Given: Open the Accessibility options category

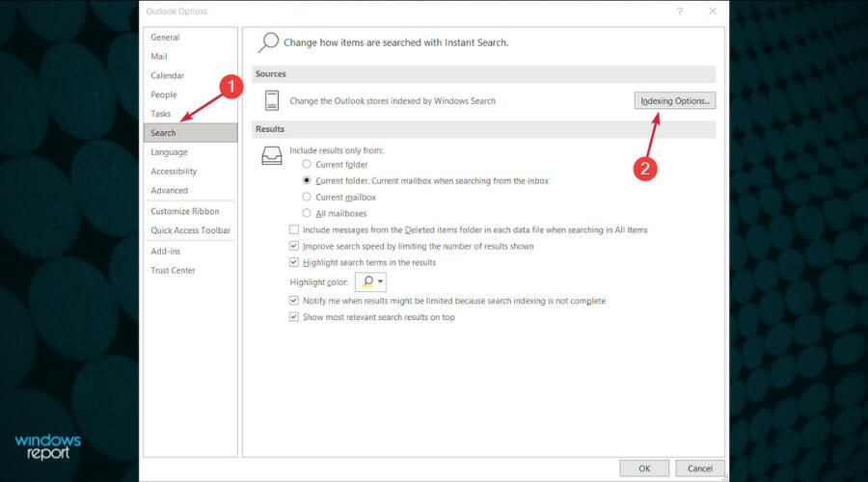Looking at the screenshot, I should pyautogui.click(x=190, y=171).
